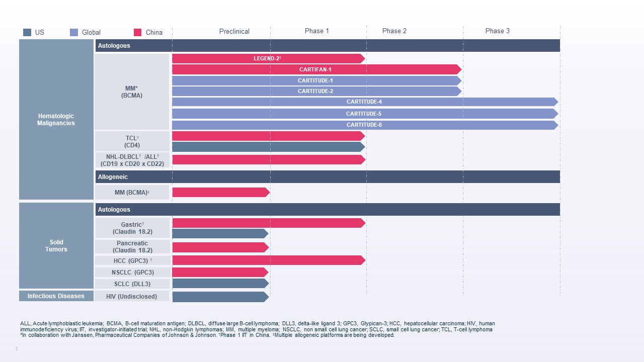Click the Phase 1 column header
Viewport: 644px width, 362px height.
click(x=317, y=31)
